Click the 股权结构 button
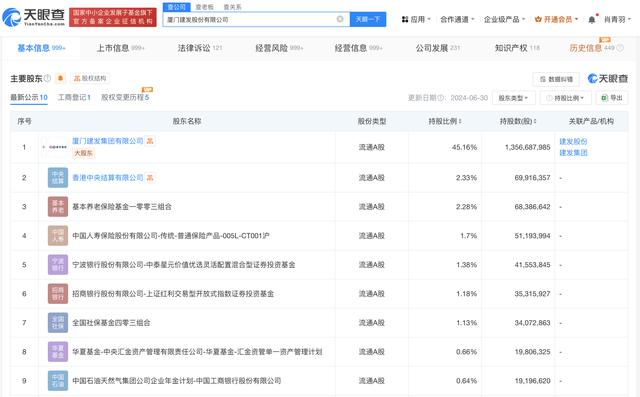640x397 pixels. [x=90, y=78]
